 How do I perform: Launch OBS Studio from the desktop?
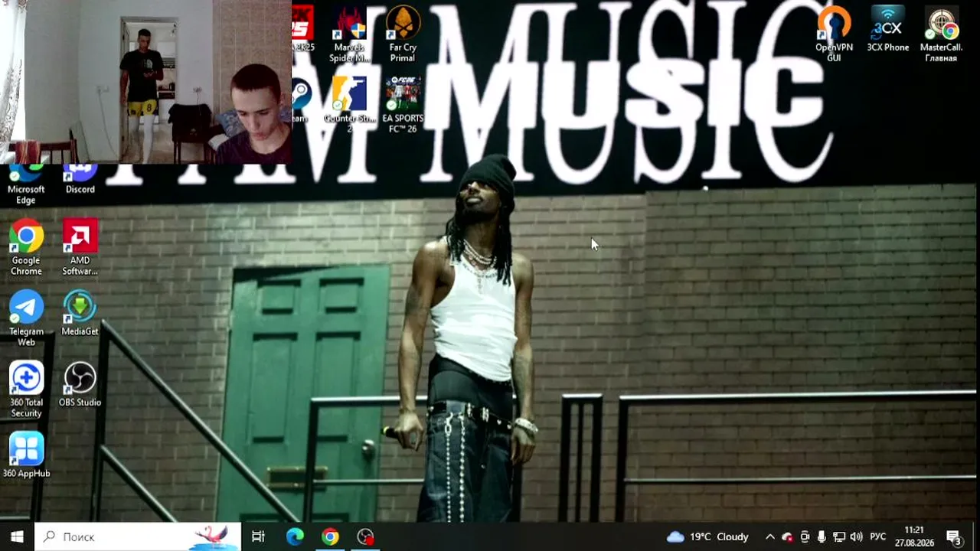[80, 384]
